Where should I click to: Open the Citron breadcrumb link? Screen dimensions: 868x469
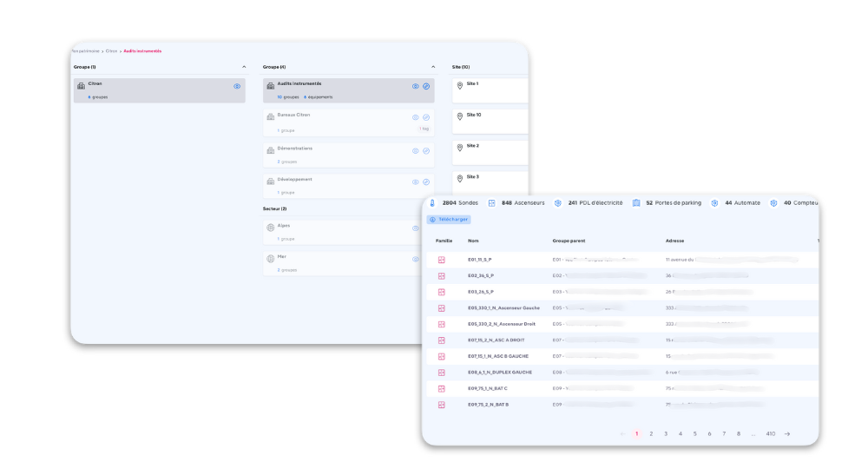pos(111,51)
